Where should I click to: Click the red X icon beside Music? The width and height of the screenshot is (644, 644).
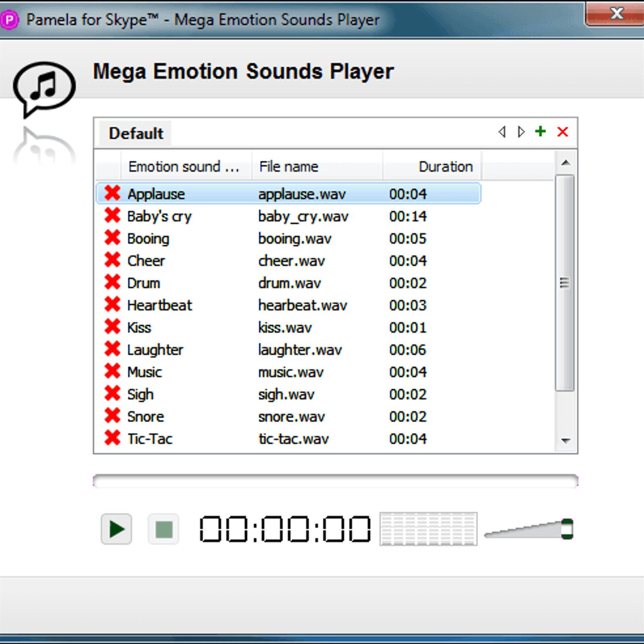(112, 371)
